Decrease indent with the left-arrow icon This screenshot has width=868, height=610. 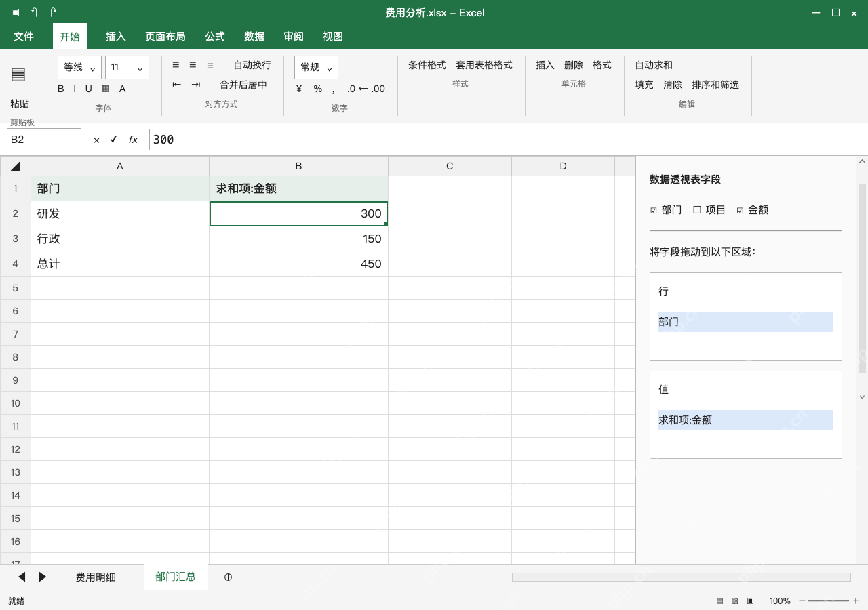[177, 85]
